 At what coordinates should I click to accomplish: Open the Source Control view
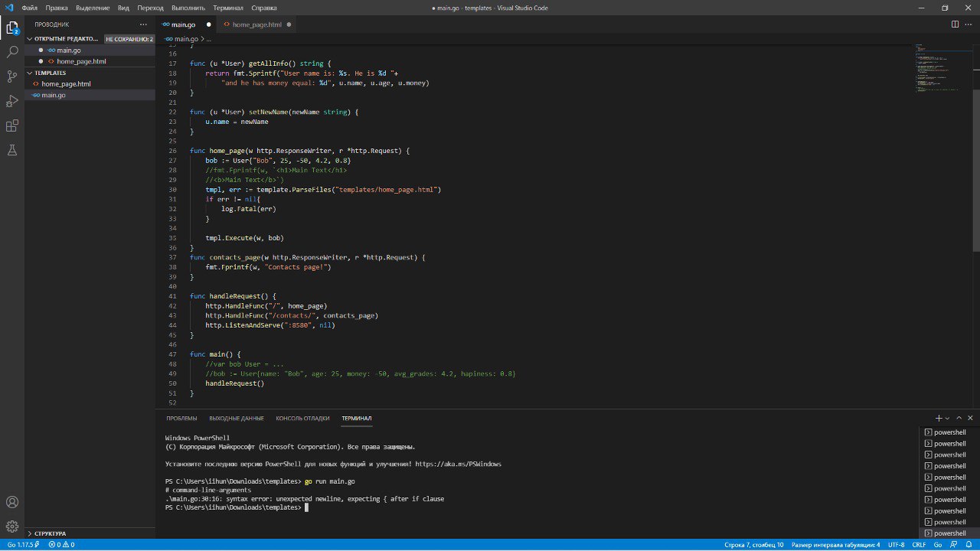pyautogui.click(x=12, y=77)
